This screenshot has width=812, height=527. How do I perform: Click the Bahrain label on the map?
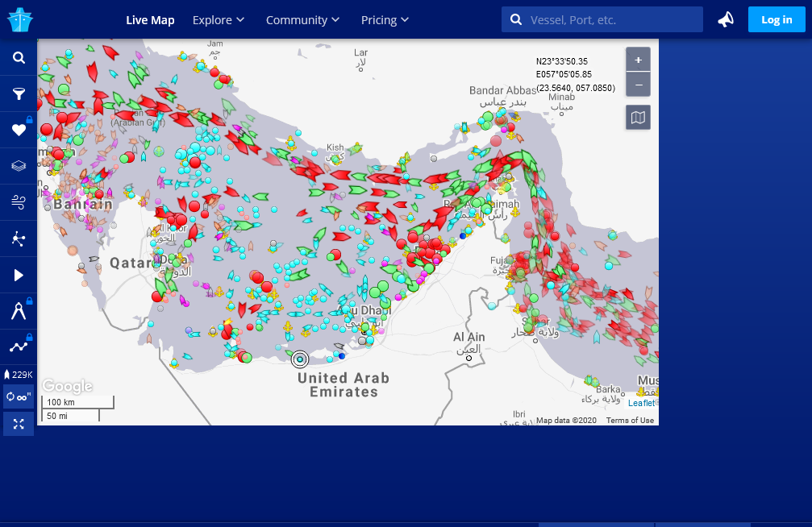coord(83,204)
